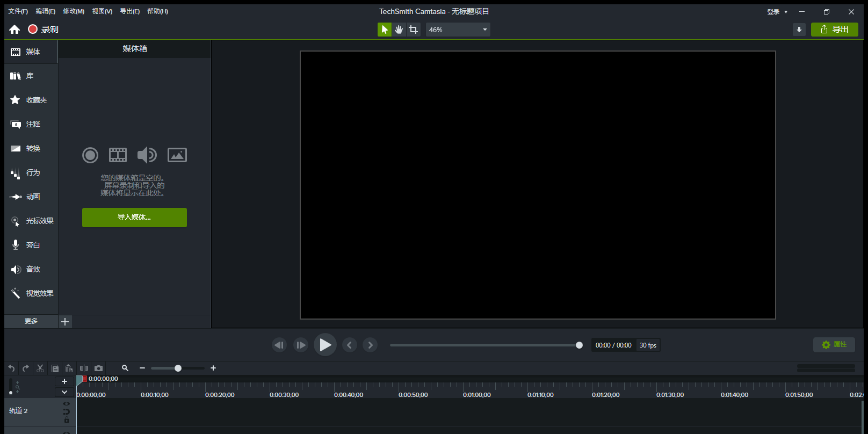Toggle magnetic track icon for 轨道 2

67,412
